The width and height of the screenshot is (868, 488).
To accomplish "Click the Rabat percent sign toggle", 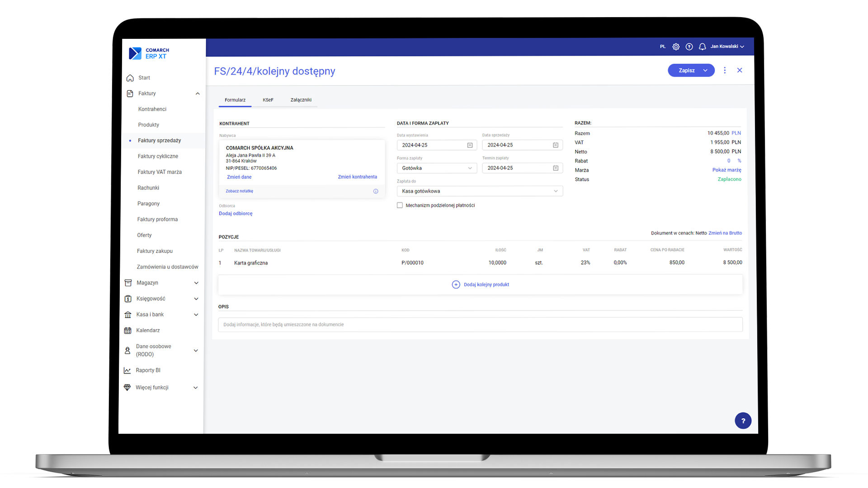I will click(739, 161).
